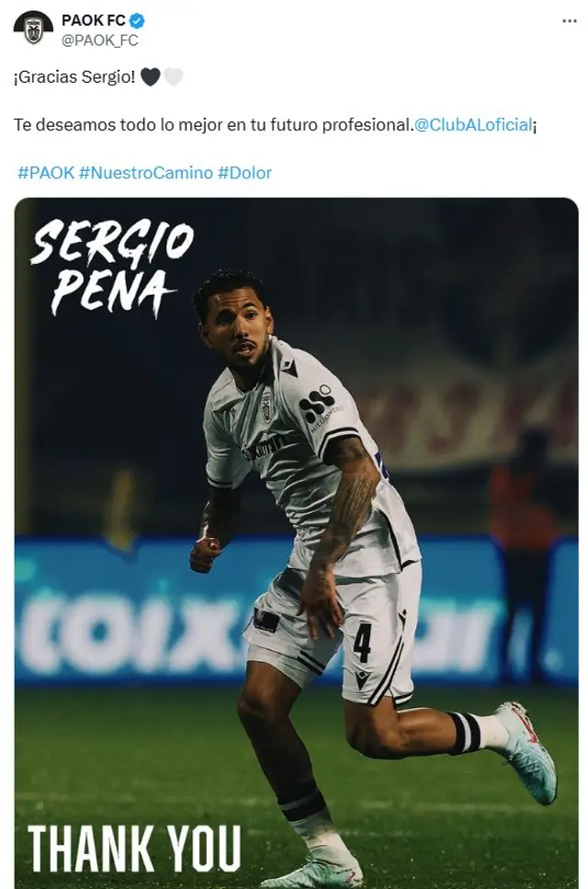Click the sponsor logo on the player's sleeve
The width and height of the screenshot is (588, 889).
[319, 406]
